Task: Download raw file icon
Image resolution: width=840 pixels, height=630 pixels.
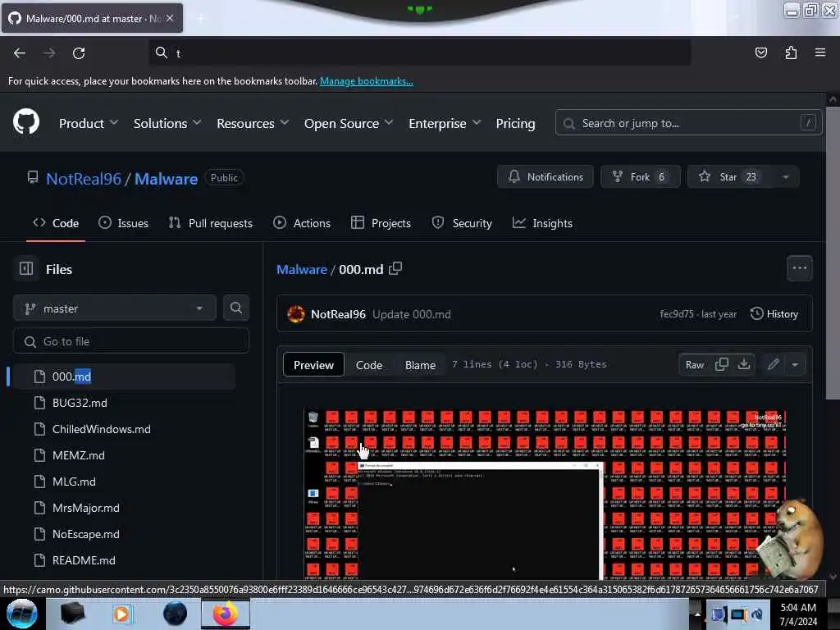Action: (x=743, y=364)
